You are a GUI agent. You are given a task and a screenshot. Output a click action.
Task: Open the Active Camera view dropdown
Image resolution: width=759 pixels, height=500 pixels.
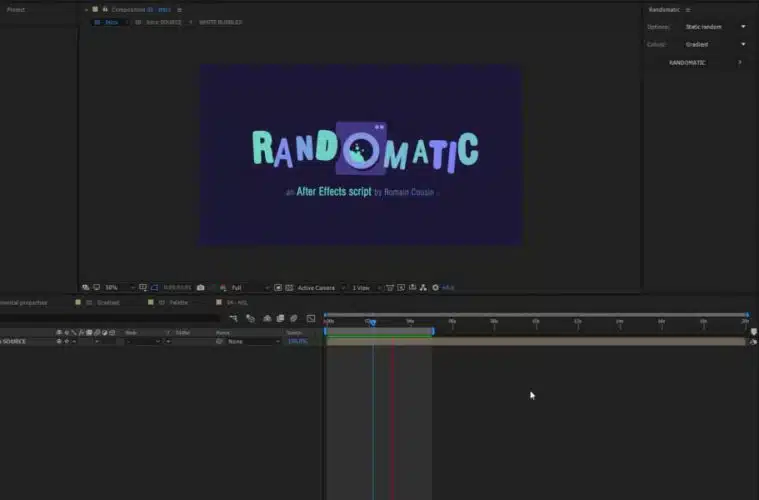(x=320, y=288)
